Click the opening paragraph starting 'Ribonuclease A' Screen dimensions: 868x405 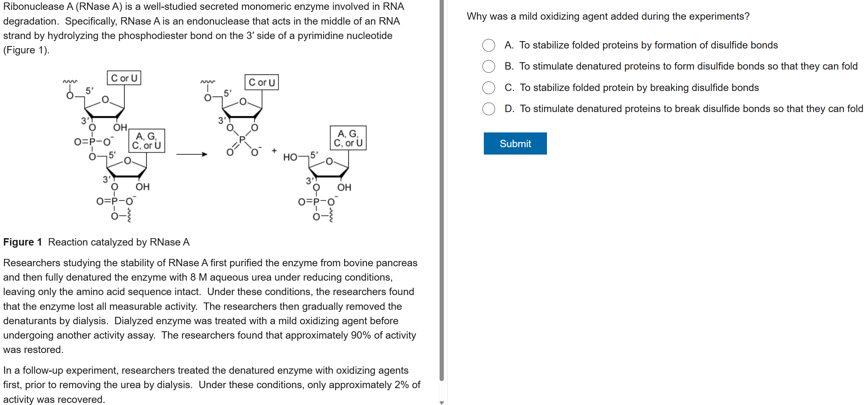pyautogui.click(x=203, y=28)
